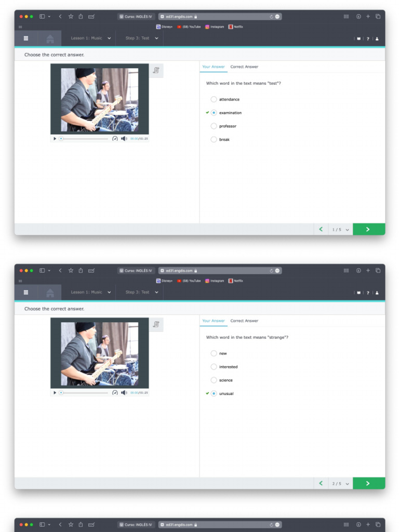Screen dimensions: 399x532
Task: Select the "break" radio option
Action: [x=214, y=139]
